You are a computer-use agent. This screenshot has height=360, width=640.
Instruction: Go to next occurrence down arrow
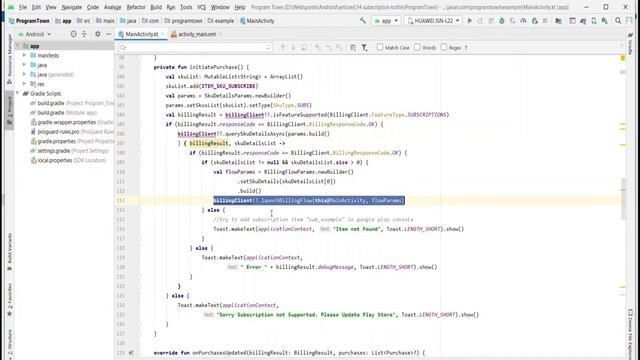point(293,48)
